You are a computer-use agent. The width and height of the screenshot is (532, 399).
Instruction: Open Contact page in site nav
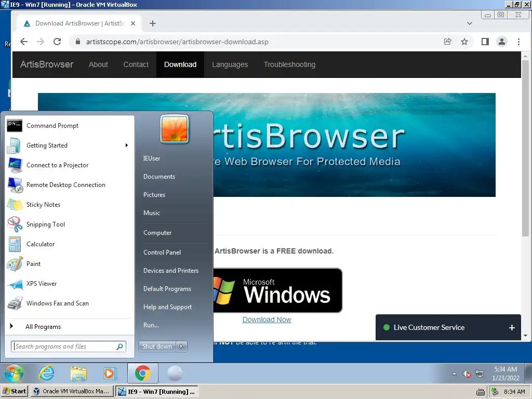(136, 64)
